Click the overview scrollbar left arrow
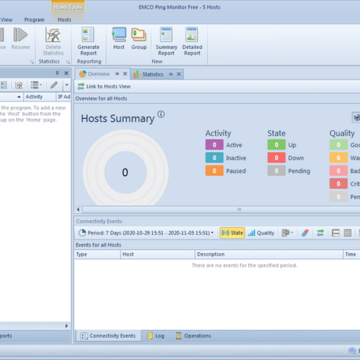 (x=78, y=210)
